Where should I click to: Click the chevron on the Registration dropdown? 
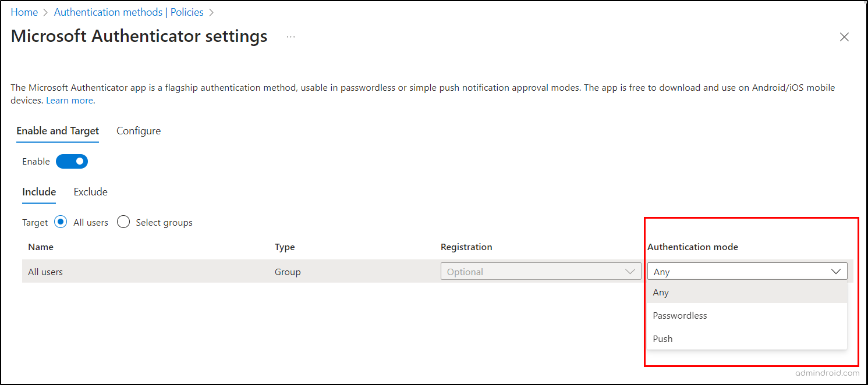[630, 271]
